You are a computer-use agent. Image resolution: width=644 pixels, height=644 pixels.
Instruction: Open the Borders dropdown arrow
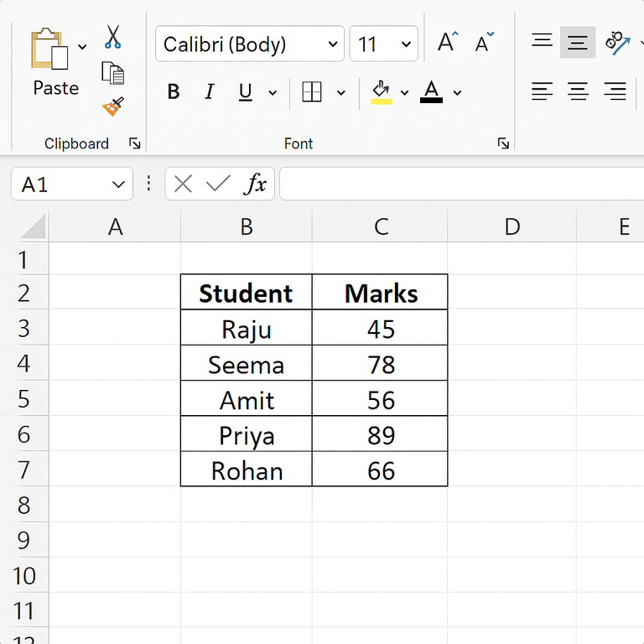coord(341,93)
